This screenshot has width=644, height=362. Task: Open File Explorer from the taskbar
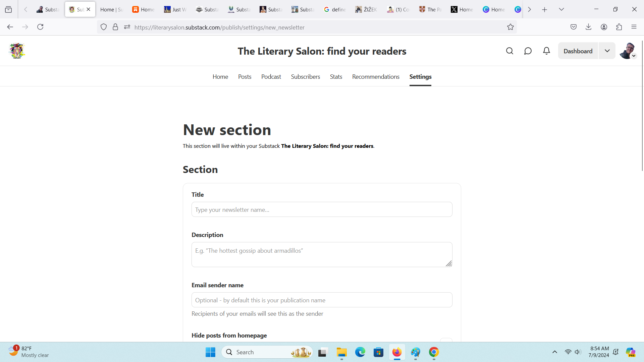coord(341,352)
